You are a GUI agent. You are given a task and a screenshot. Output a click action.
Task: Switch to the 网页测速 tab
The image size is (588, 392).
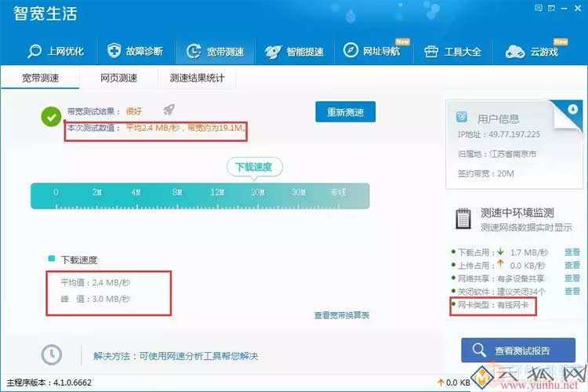click(x=119, y=78)
